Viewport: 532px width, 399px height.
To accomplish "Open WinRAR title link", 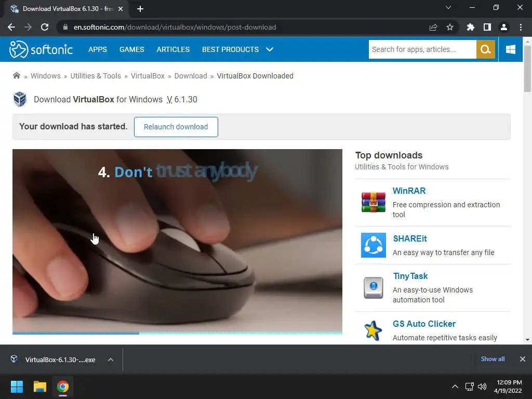I will pyautogui.click(x=409, y=191).
